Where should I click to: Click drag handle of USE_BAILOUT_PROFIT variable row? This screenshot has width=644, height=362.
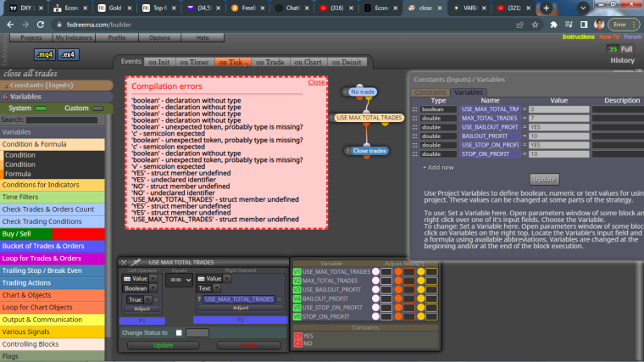[414, 127]
